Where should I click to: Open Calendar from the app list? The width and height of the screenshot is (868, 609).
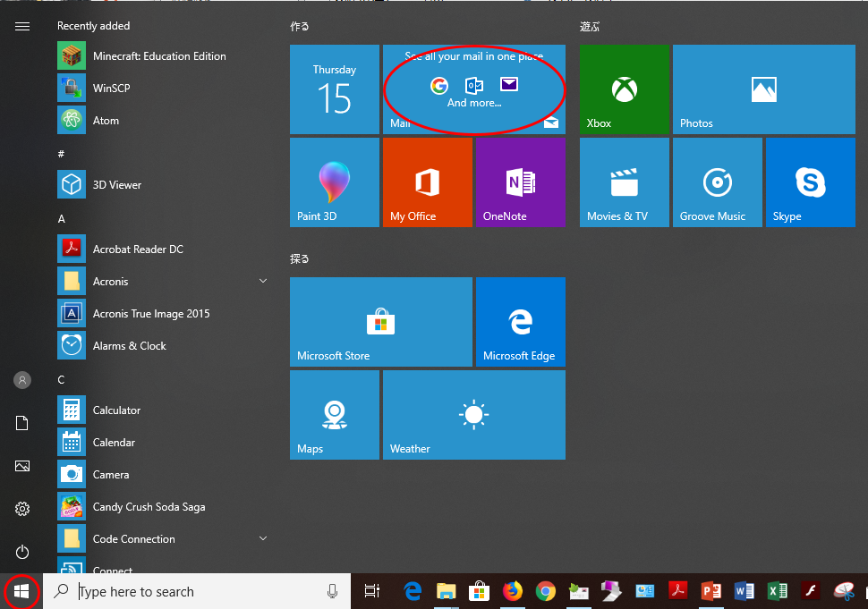[x=165, y=442]
